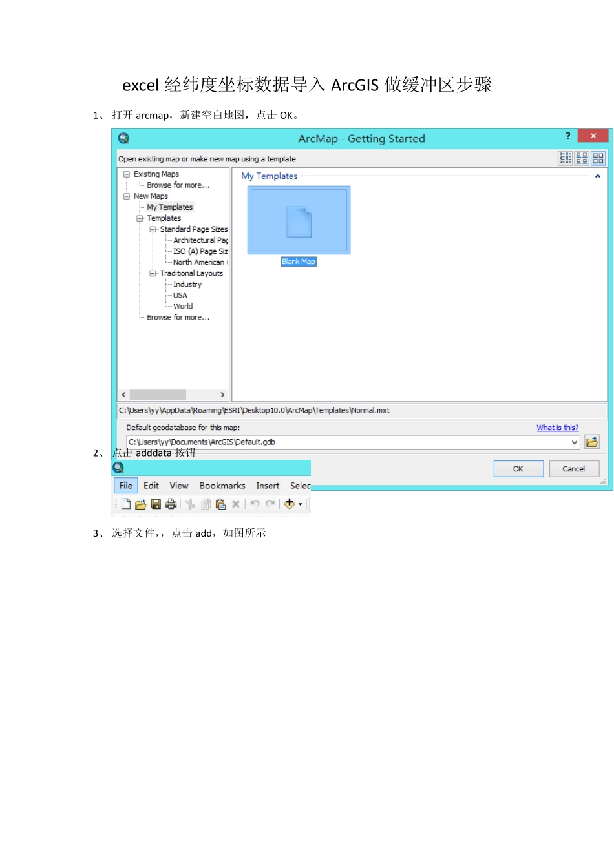Select World layout tree item

tap(183, 306)
